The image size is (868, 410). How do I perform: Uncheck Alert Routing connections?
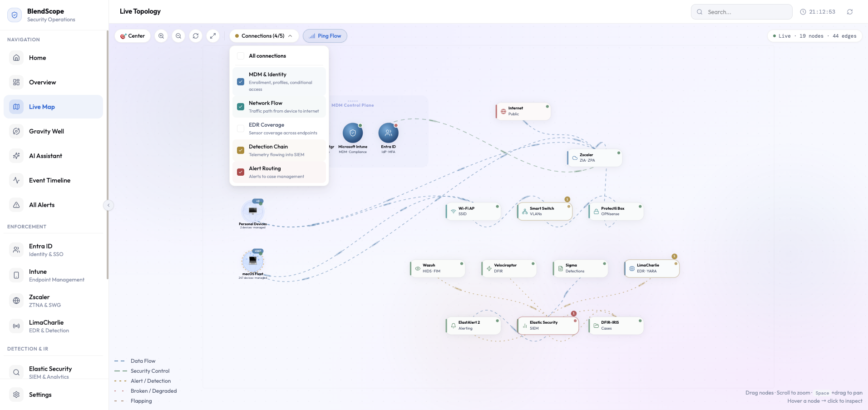tap(241, 172)
